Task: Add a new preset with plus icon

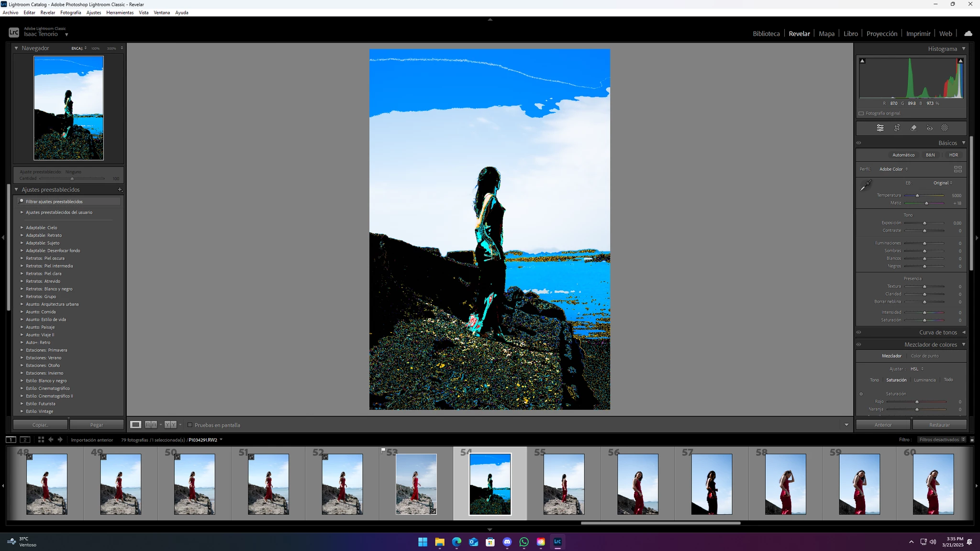Action: [x=120, y=190]
